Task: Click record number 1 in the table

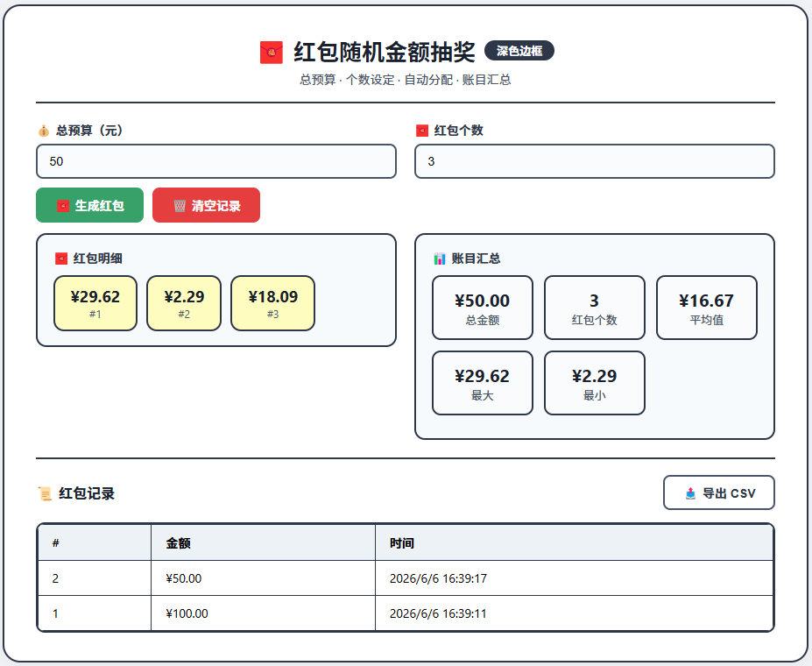Action: [x=55, y=613]
